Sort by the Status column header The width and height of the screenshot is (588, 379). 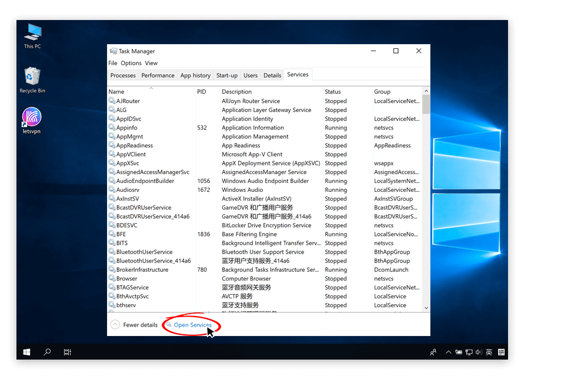pos(333,92)
